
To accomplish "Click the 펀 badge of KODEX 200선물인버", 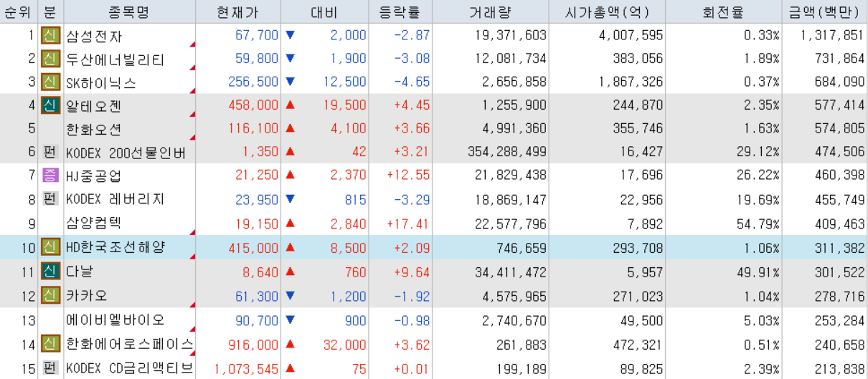I will [50, 153].
